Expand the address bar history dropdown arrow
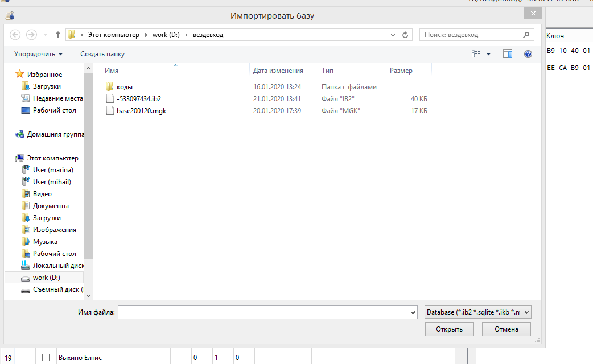Image resolution: width=593 pixels, height=364 pixels. (x=393, y=35)
